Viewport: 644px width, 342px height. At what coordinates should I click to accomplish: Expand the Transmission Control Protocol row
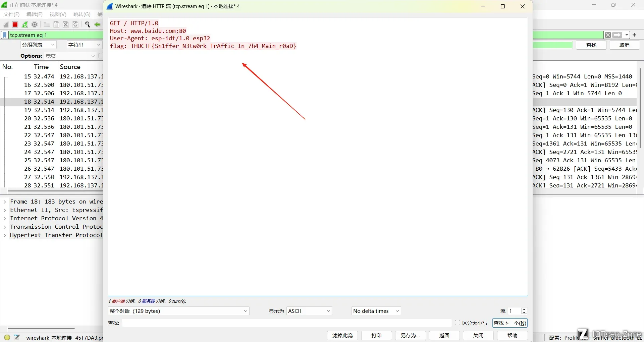5,227
